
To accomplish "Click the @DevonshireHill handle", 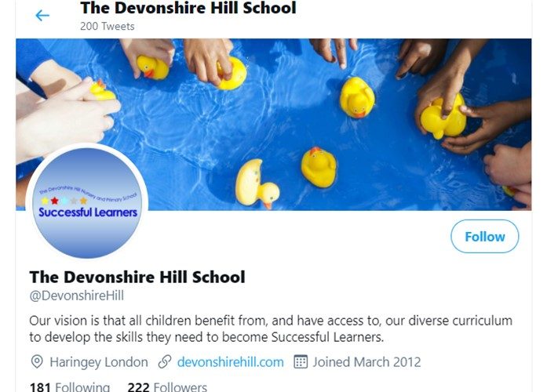I will [76, 296].
